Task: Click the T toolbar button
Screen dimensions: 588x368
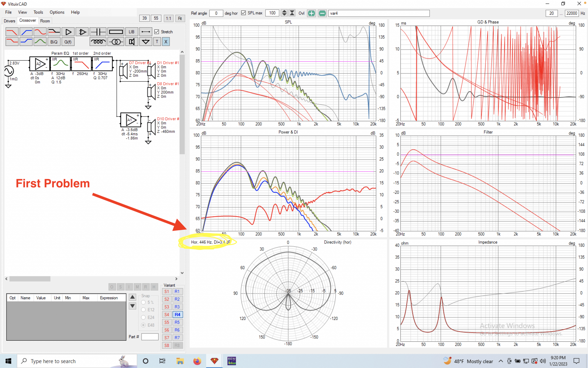Action: pos(157,42)
